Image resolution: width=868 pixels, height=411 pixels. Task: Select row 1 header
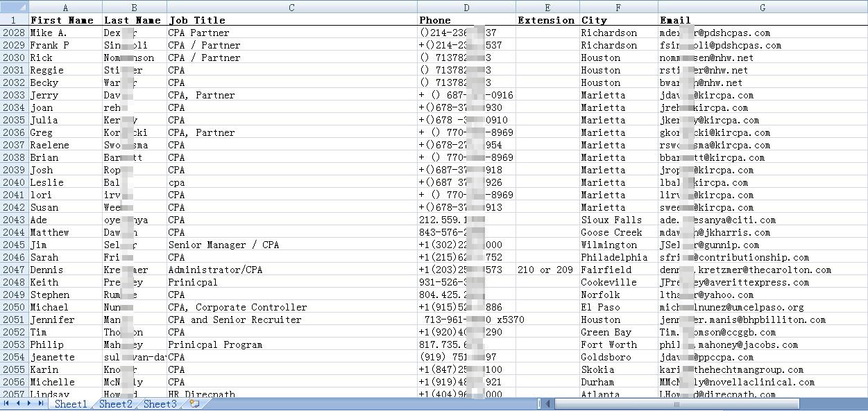[x=14, y=20]
